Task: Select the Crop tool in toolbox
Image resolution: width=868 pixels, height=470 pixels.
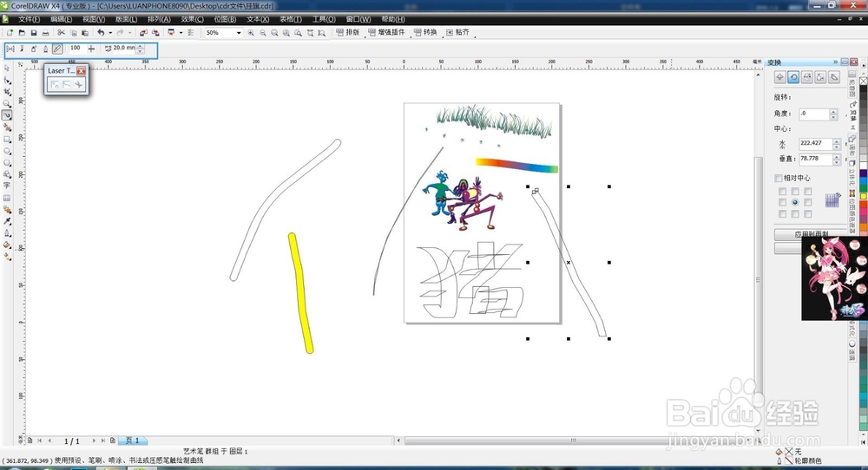Action: click(7, 92)
